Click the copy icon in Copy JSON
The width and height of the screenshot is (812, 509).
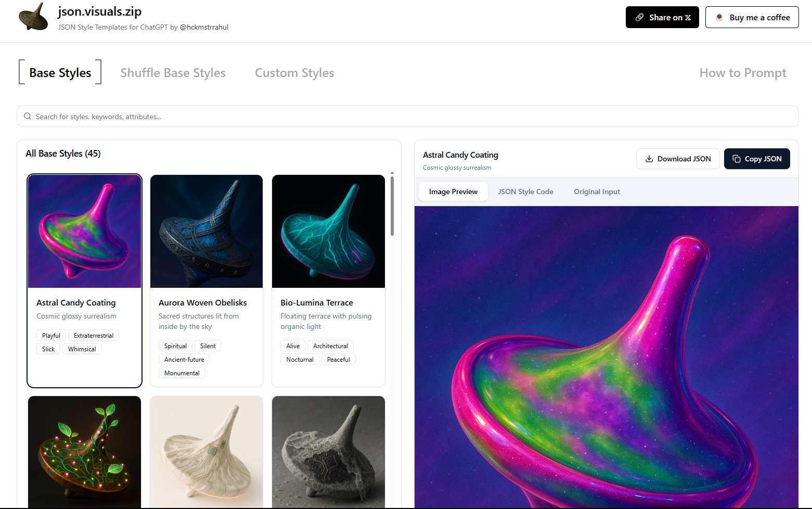(x=737, y=159)
